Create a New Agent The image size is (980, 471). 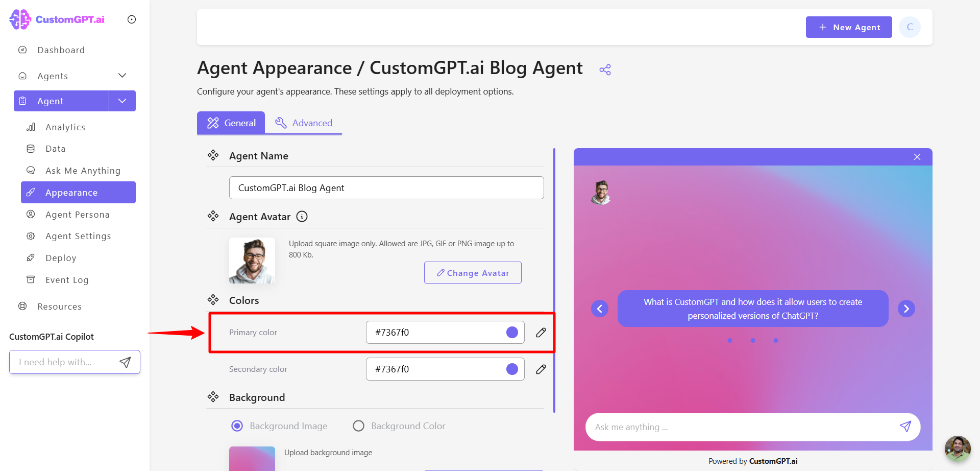coord(849,27)
